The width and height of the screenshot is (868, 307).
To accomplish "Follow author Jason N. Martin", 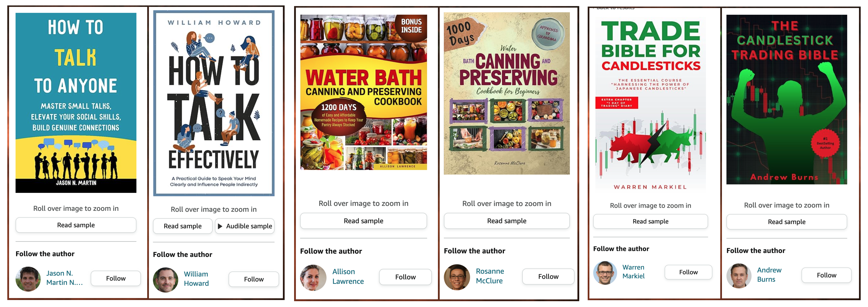I will tap(116, 278).
